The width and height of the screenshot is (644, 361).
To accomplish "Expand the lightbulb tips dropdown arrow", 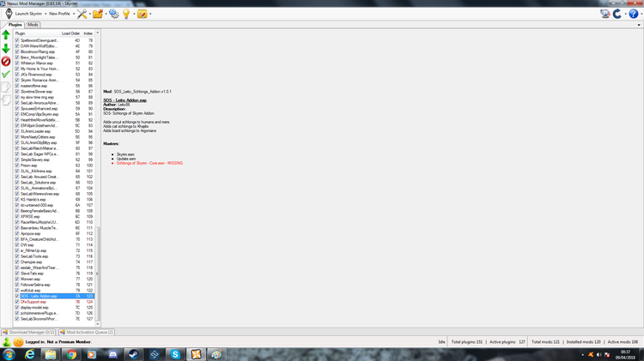I will tap(134, 14).
